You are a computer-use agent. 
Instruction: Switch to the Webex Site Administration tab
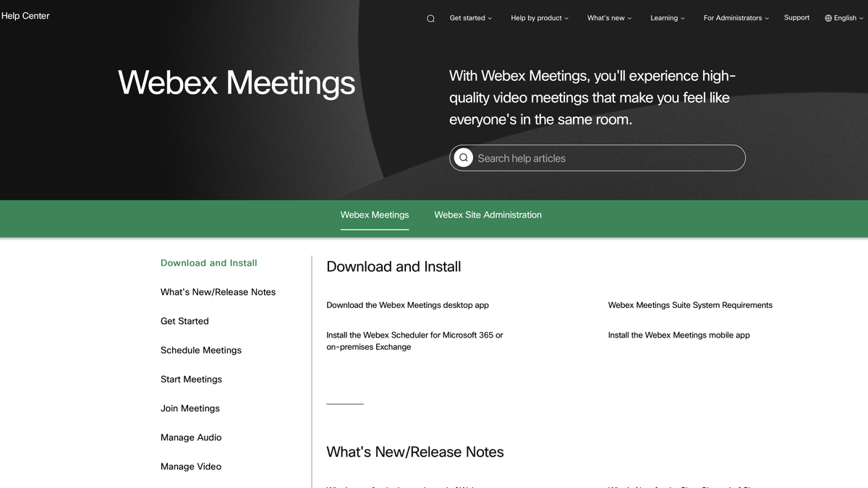click(x=488, y=215)
